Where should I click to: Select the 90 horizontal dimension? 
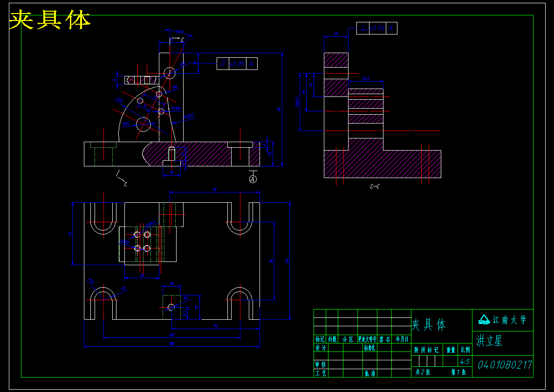[x=216, y=326]
